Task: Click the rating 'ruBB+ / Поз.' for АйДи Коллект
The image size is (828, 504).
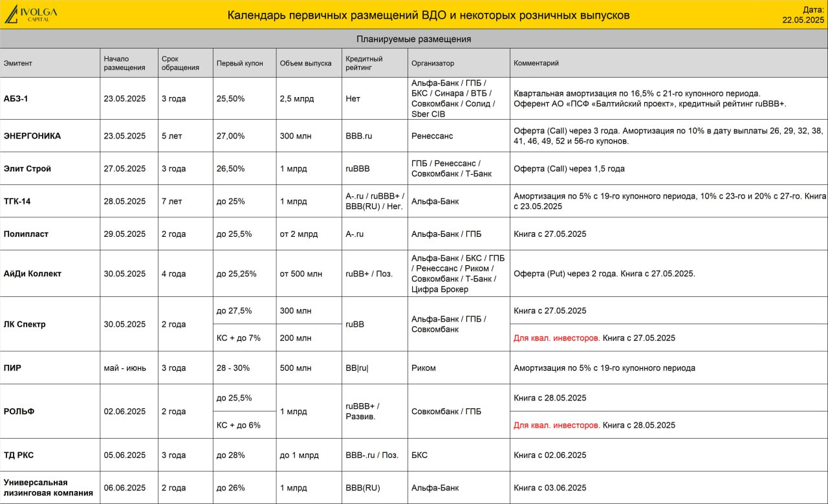Action: [x=369, y=274]
